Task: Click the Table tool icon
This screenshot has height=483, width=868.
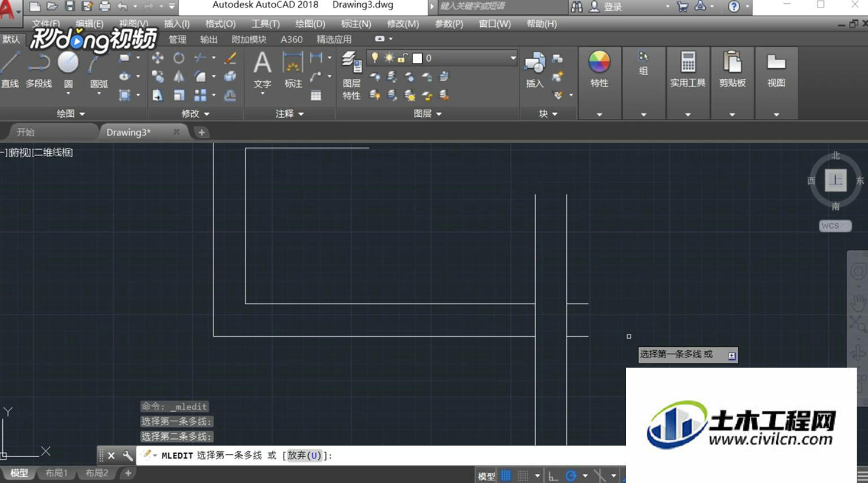Action: tap(316, 96)
